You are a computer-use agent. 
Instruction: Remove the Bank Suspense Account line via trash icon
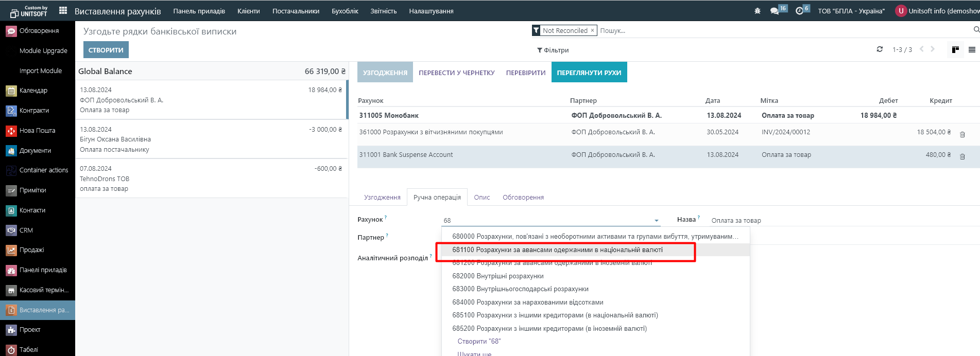pos(962,156)
